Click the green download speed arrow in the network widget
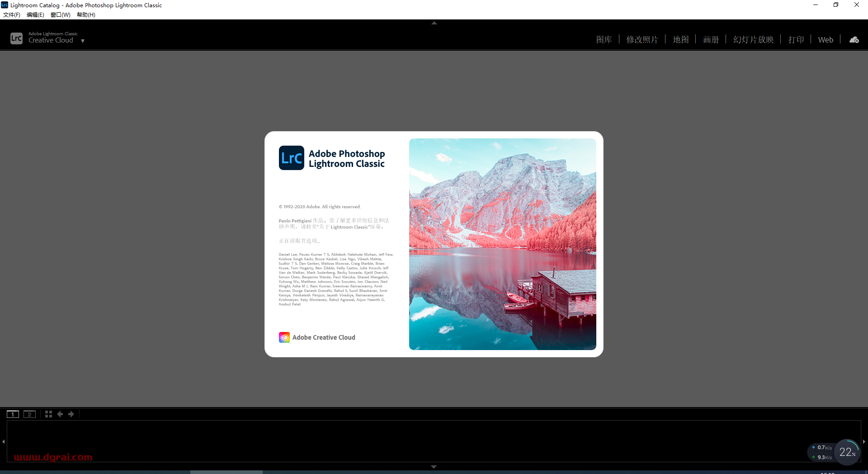Image resolution: width=868 pixels, height=474 pixels. pyautogui.click(x=814, y=457)
